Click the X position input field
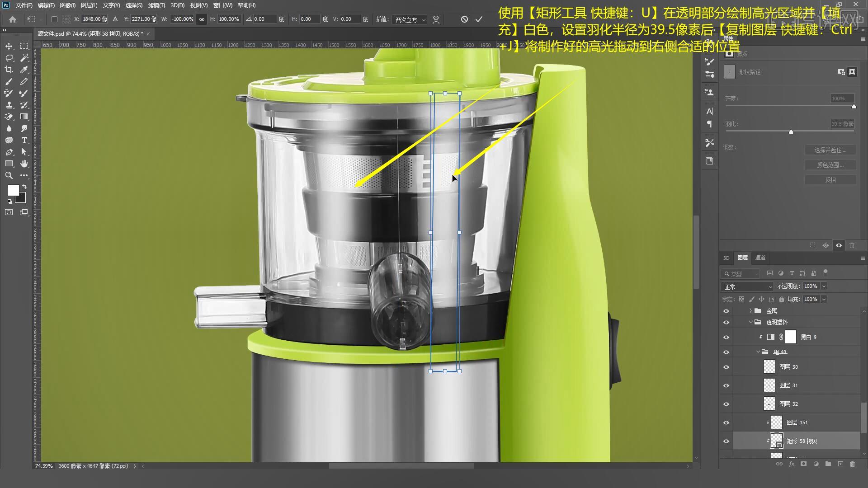868x488 pixels. (94, 19)
